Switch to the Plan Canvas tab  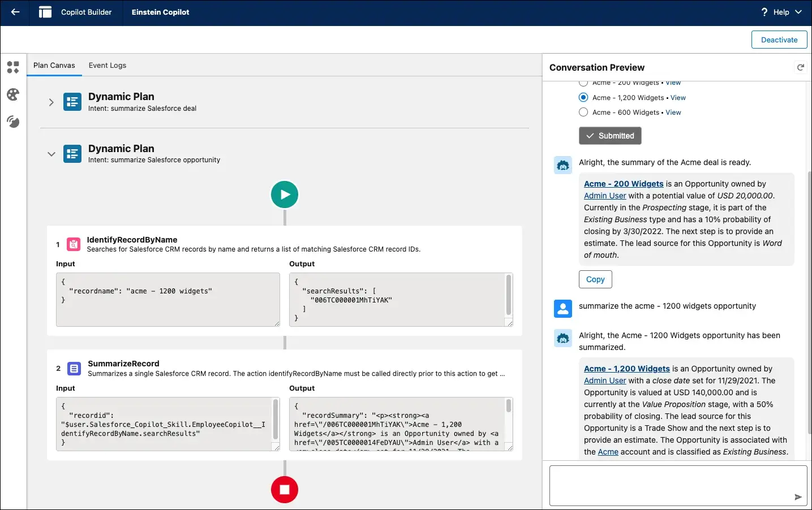pos(54,65)
